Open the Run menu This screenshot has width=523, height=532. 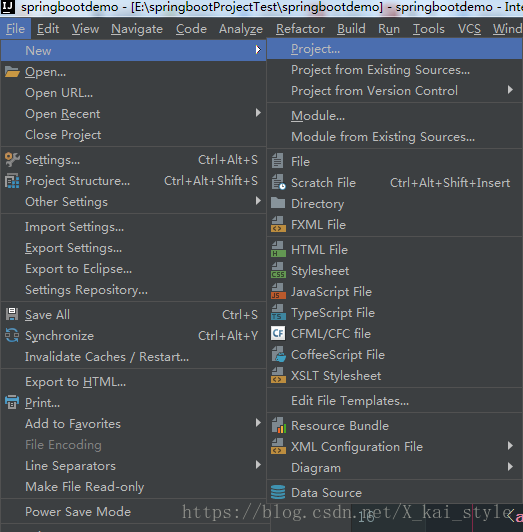[389, 29]
